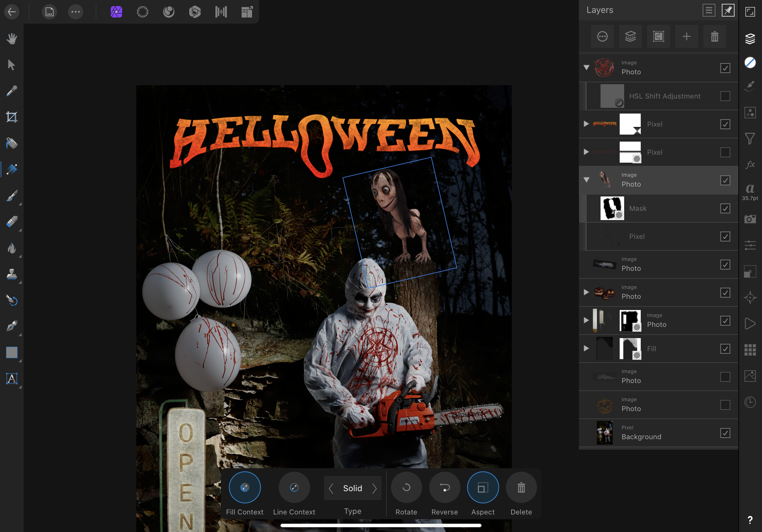
Task: Expand the masked Image Photo layer
Action: pyautogui.click(x=586, y=321)
